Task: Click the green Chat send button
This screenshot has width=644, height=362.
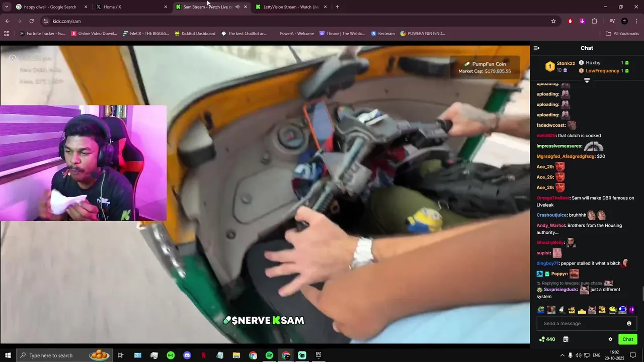Action: click(627, 339)
